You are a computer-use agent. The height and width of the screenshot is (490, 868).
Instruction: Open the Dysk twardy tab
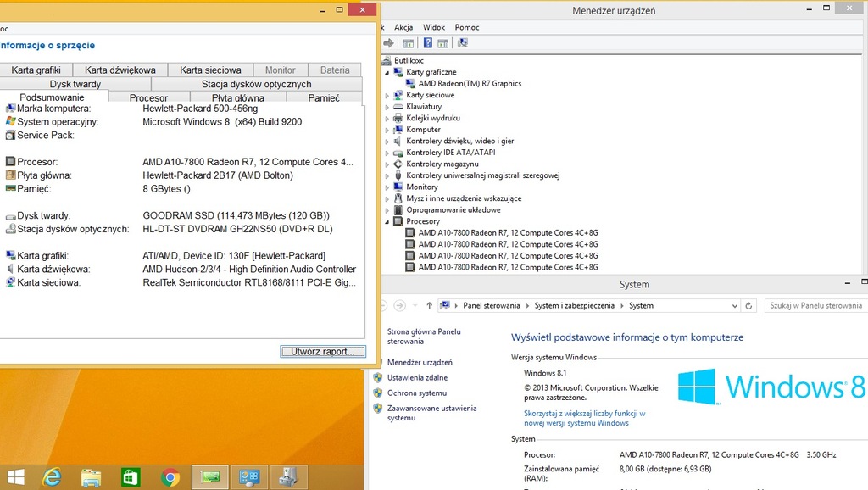click(75, 84)
